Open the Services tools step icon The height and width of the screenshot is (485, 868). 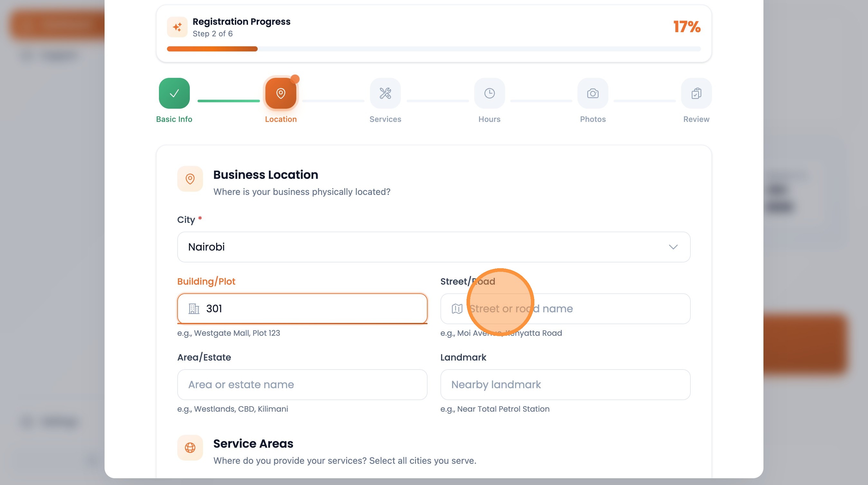click(x=385, y=93)
